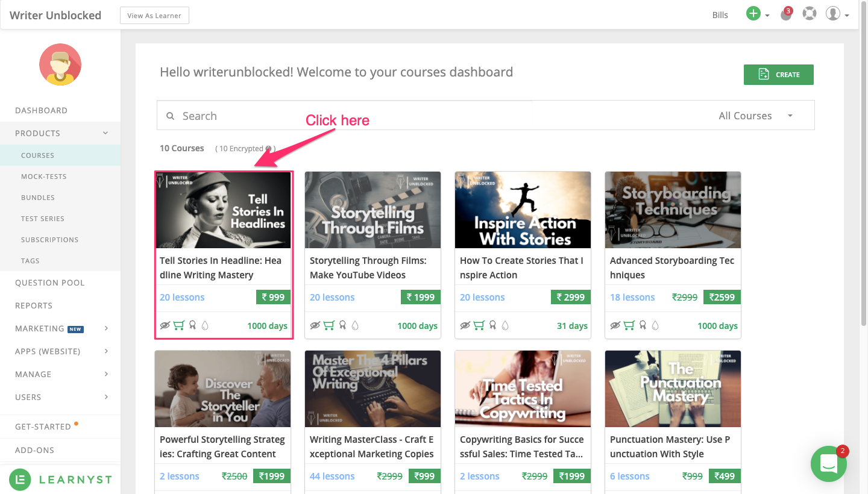868x494 pixels.
Task: Open the Discover The Storyteller in You thumbnail
Action: (223, 389)
